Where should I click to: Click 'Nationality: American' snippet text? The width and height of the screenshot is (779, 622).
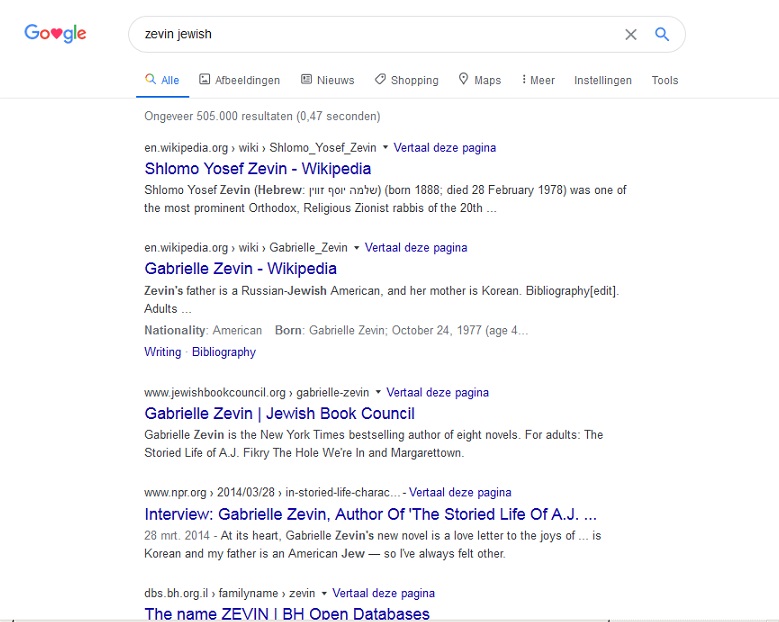[203, 330]
